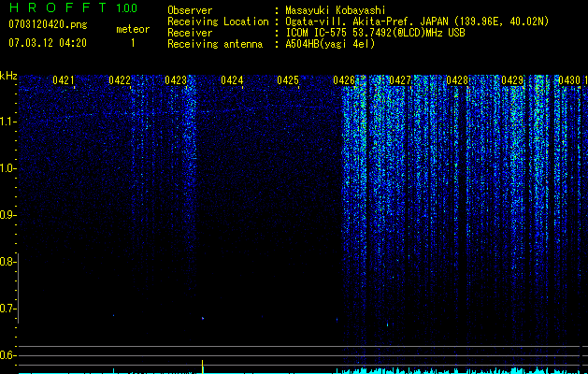Click the 1.0 kHz axis label
The height and width of the screenshot is (374, 588).
pos(7,168)
